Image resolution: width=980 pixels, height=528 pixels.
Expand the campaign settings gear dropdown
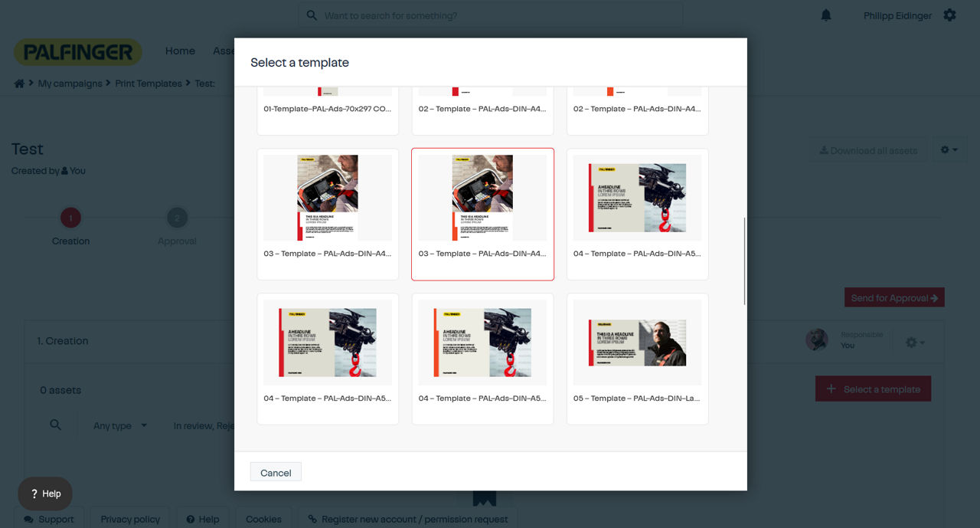[949, 150]
